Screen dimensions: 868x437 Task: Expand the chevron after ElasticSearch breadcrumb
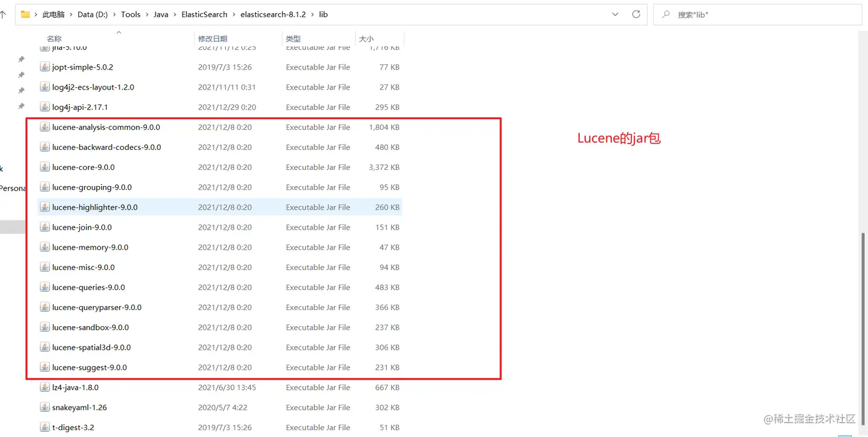234,14
